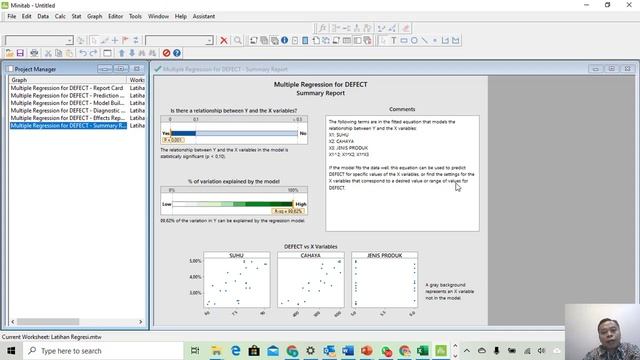Click the blue Help question mark icon

point(177,53)
